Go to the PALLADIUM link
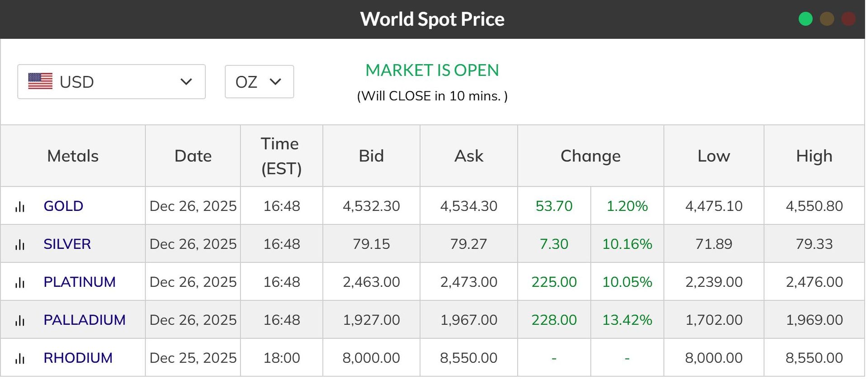Viewport: 868px width, 383px height. [x=85, y=320]
